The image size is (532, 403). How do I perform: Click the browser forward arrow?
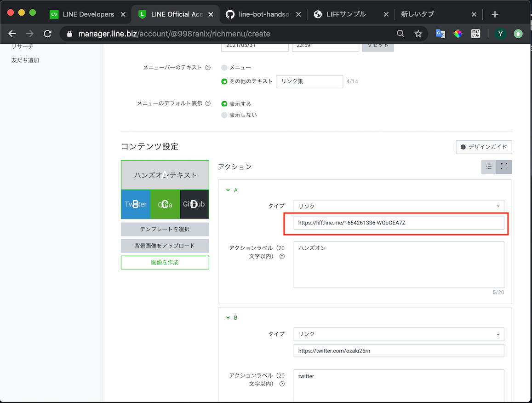[30, 34]
